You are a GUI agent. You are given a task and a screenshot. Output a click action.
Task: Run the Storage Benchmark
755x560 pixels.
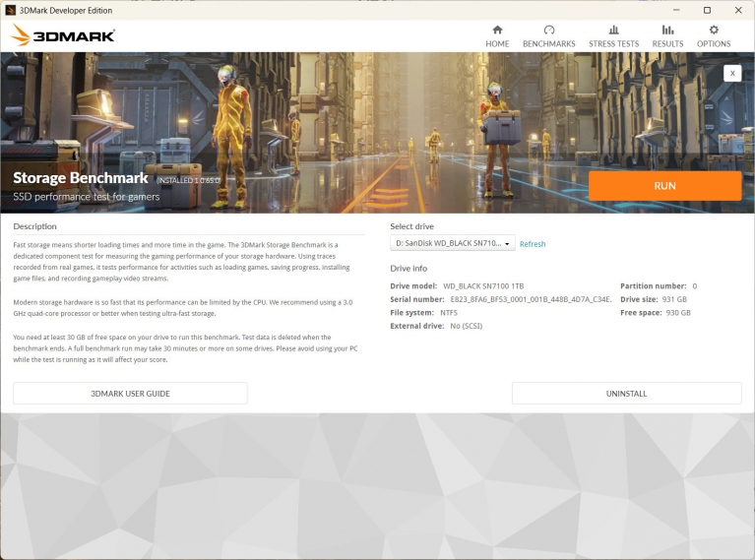665,186
